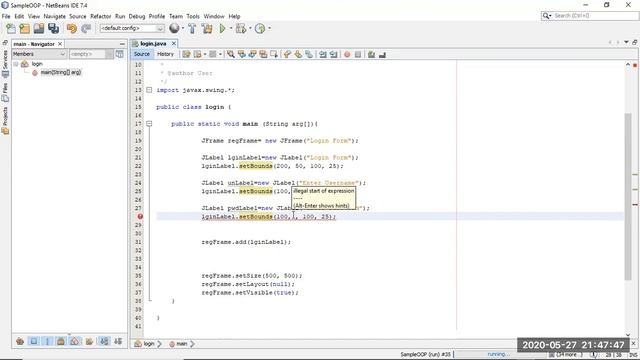Click the Save All toolbar icon
This screenshot has width=640, height=360.
53,28
